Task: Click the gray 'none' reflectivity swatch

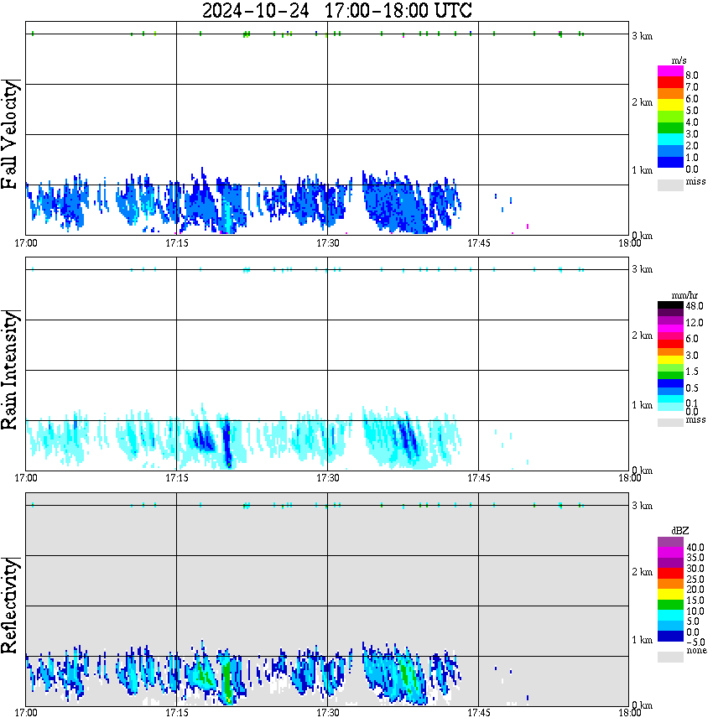Action: tap(670, 657)
